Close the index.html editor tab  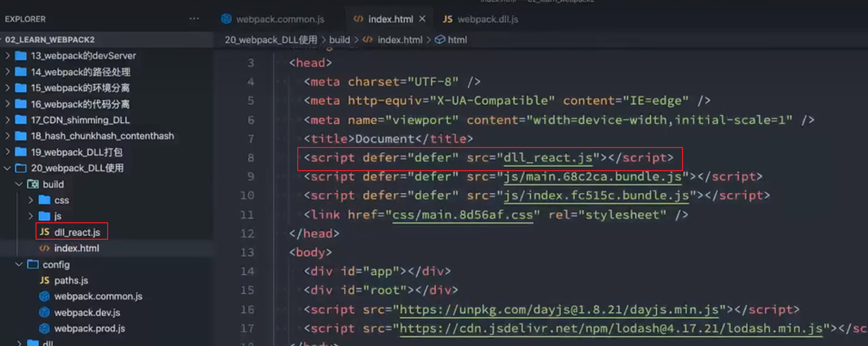coord(422,19)
